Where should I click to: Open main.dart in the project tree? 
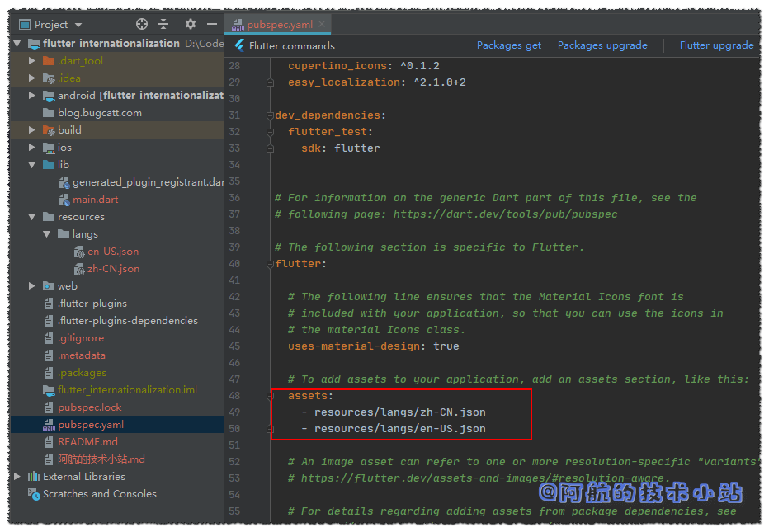[95, 200]
